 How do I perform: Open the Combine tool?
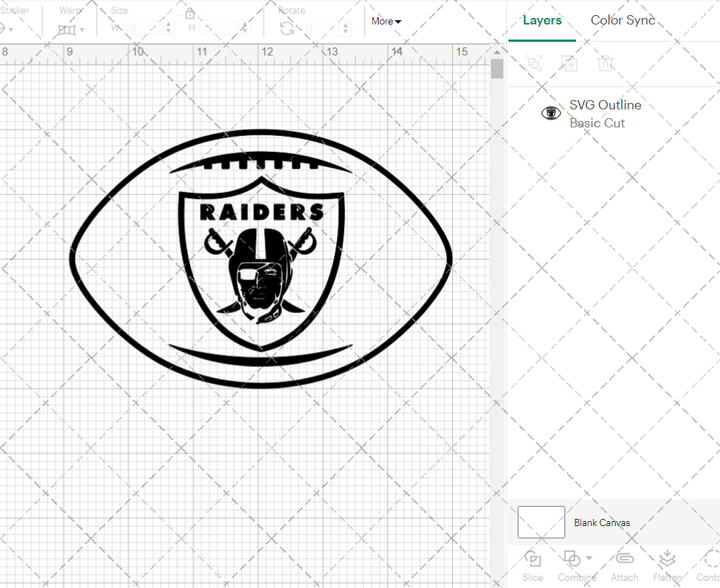coord(577,566)
